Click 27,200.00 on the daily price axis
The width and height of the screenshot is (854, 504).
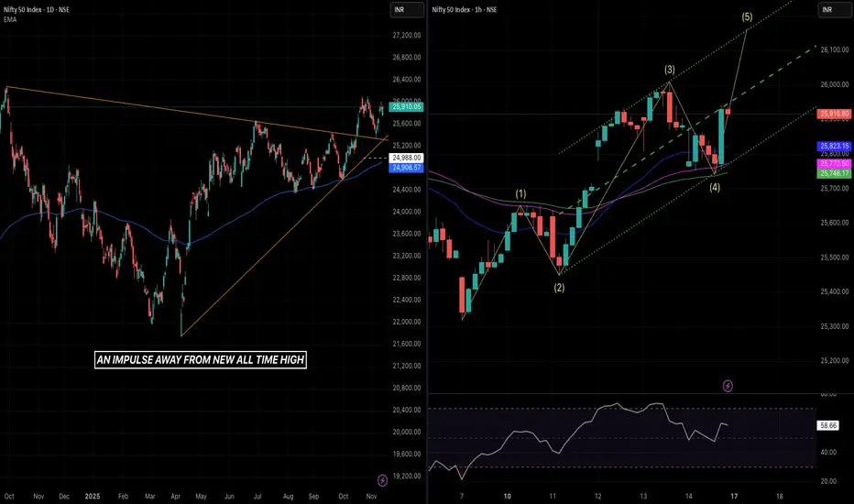pyautogui.click(x=407, y=36)
